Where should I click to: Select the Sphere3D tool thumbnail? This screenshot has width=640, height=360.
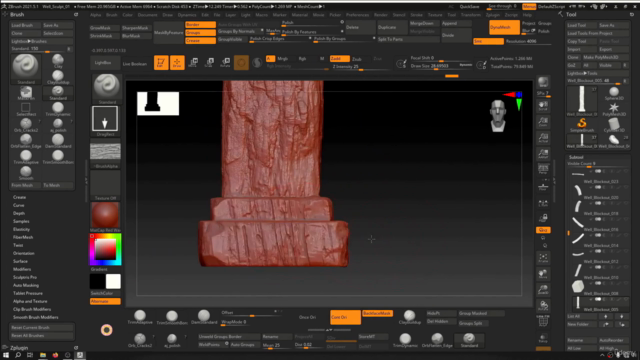click(x=614, y=93)
